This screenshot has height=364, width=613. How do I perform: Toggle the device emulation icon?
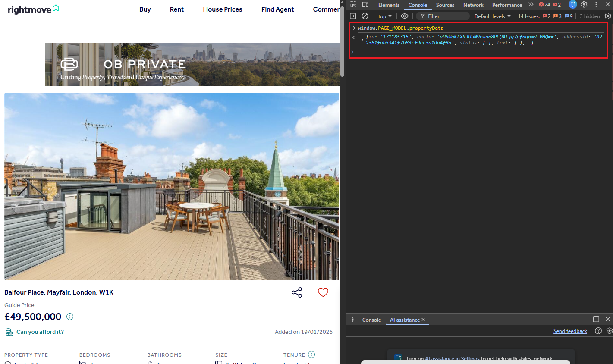[x=365, y=4]
